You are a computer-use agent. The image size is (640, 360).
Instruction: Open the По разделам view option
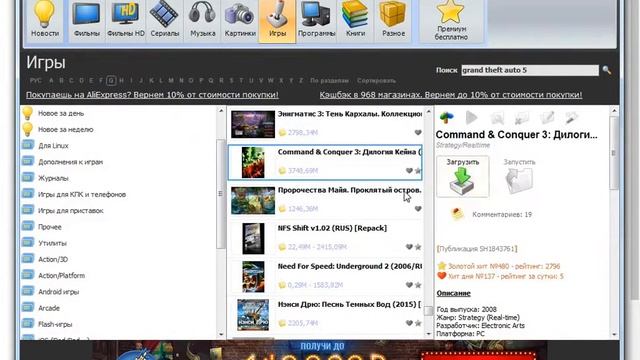pyautogui.click(x=329, y=80)
